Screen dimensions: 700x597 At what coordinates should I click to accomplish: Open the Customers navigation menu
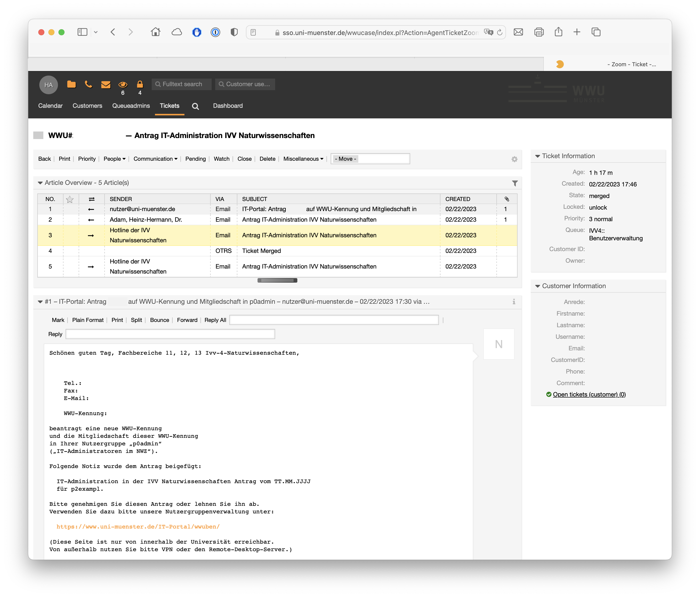(x=87, y=106)
